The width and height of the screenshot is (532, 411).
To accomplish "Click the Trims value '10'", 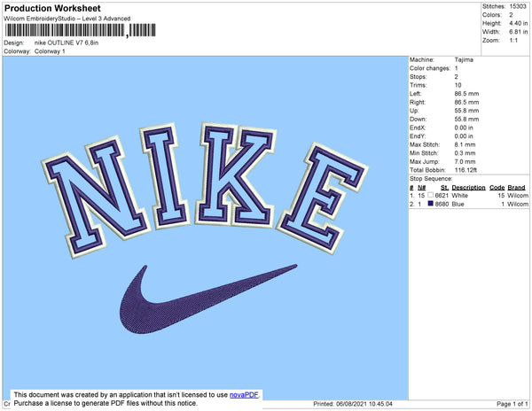I will (458, 85).
